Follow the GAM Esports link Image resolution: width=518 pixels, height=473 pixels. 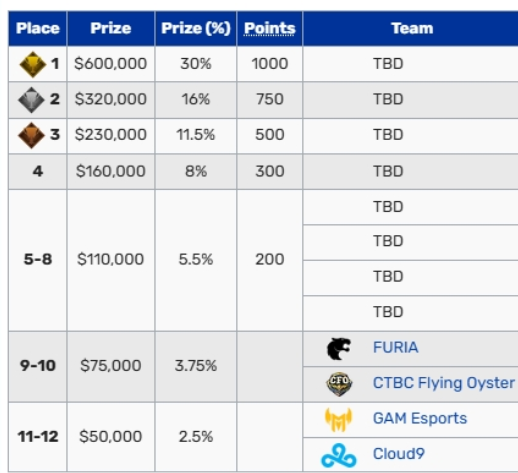pyautogui.click(x=420, y=418)
